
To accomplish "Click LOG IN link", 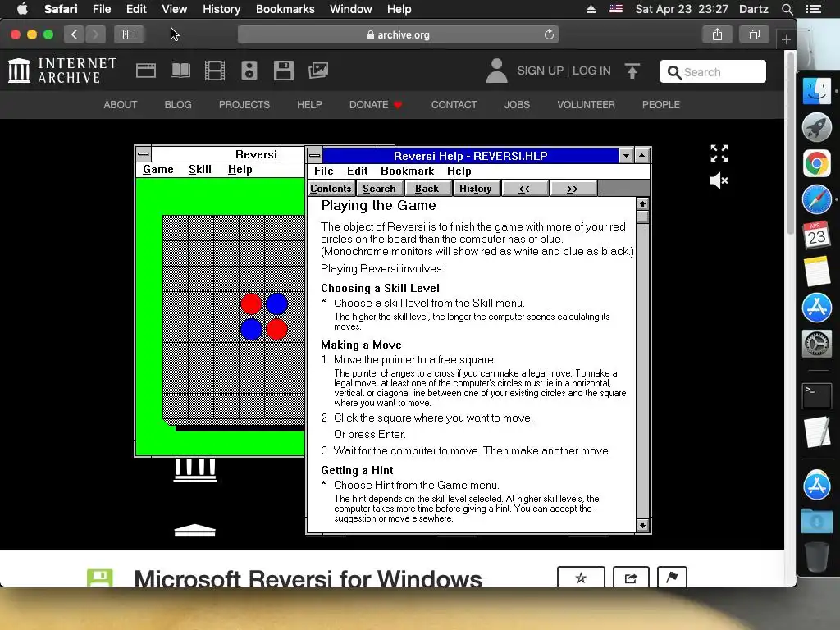I will tap(591, 71).
